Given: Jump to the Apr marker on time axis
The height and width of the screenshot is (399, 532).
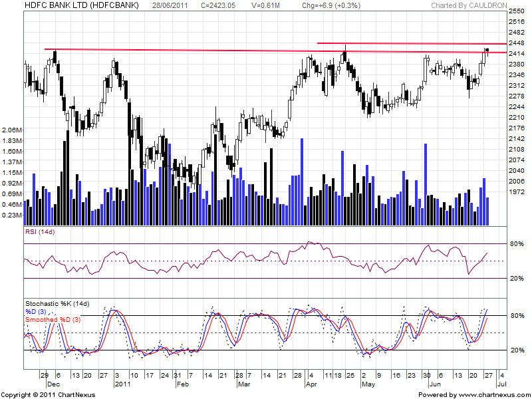Looking at the screenshot, I should pyautogui.click(x=311, y=384).
